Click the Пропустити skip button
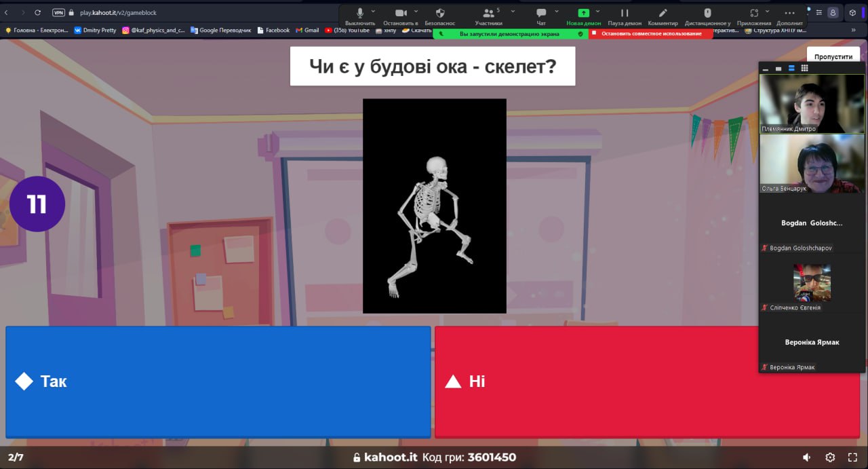The height and width of the screenshot is (469, 868). click(x=833, y=57)
